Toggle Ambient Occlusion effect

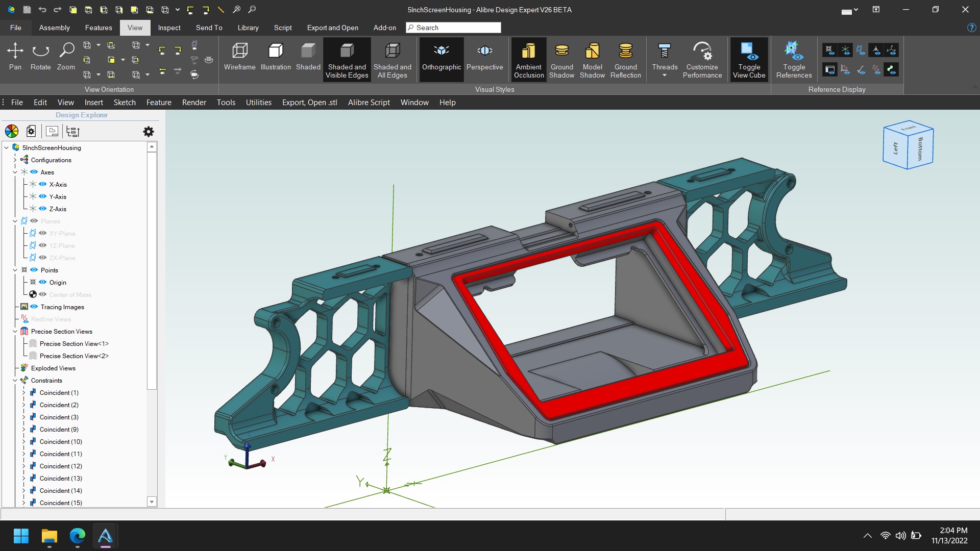pos(529,60)
